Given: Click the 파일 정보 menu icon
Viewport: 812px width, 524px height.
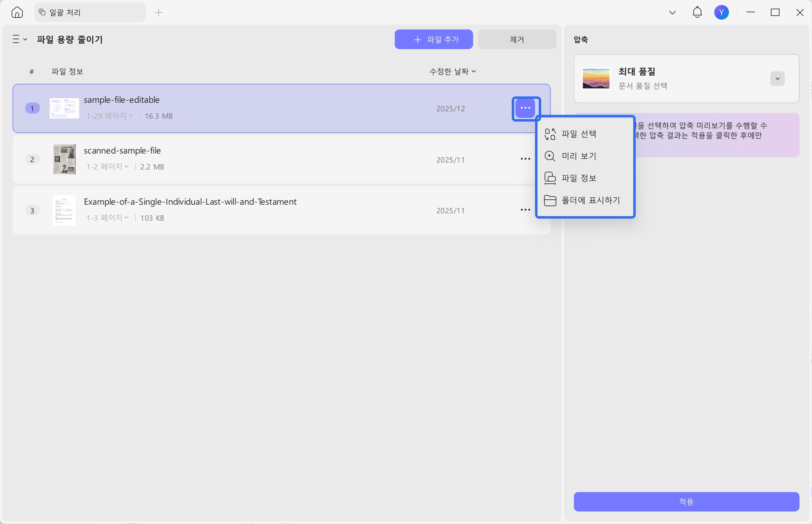Looking at the screenshot, I should point(550,178).
